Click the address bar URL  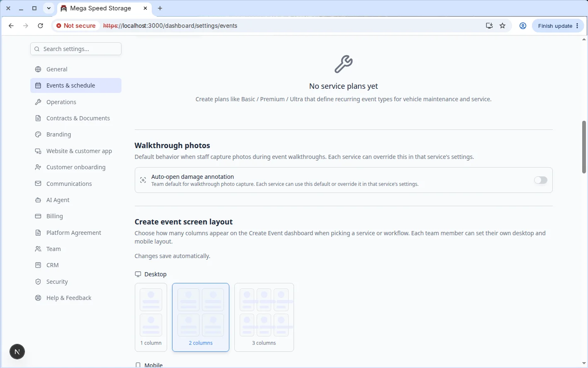click(170, 26)
